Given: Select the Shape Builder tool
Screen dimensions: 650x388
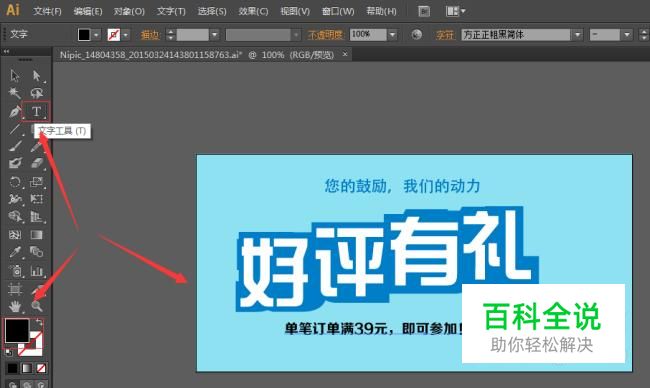Looking at the screenshot, I should pos(15,217).
